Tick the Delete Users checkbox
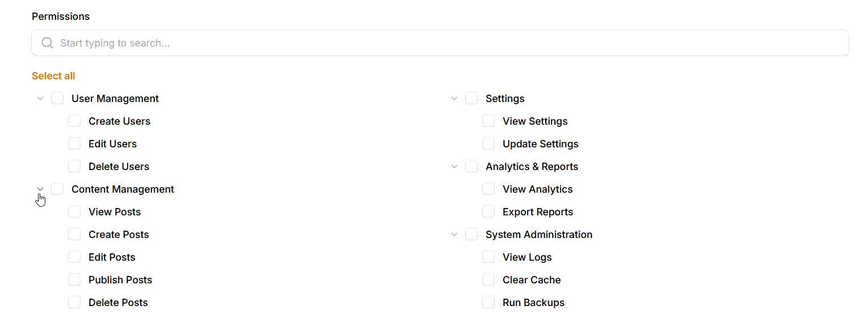The image size is (868, 323). tap(74, 167)
